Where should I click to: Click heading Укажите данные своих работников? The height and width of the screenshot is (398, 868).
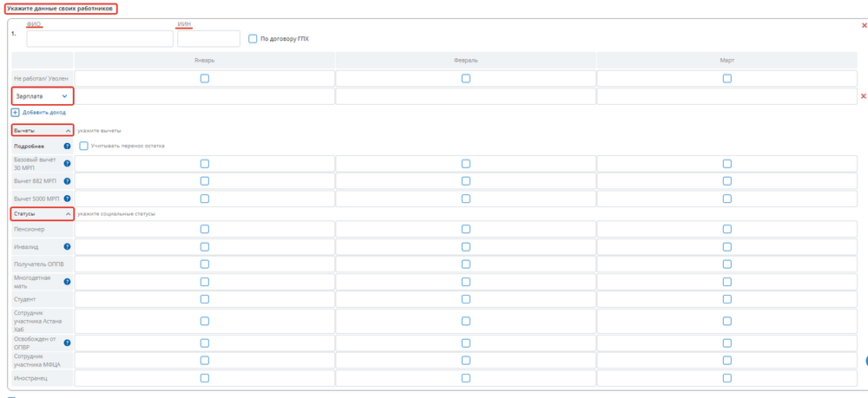coord(62,10)
